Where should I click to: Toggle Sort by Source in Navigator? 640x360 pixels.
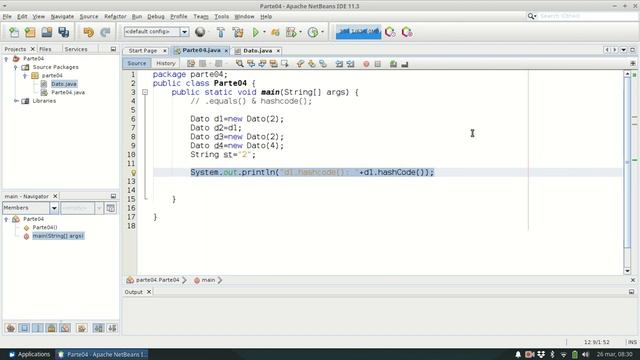click(x=112, y=328)
